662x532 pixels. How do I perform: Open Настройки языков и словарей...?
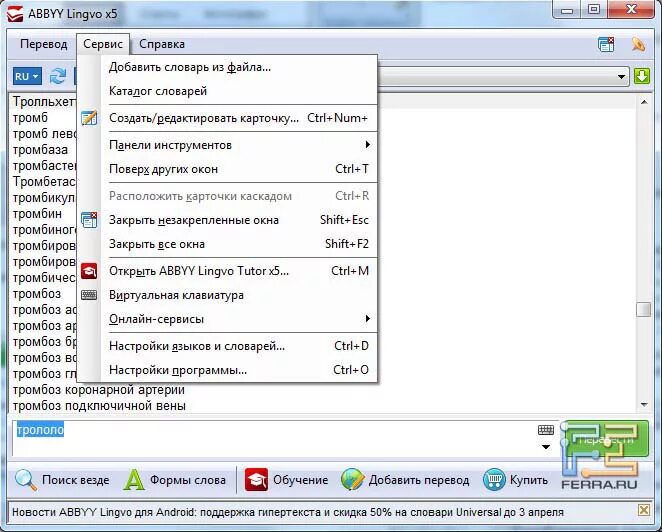[239, 346]
